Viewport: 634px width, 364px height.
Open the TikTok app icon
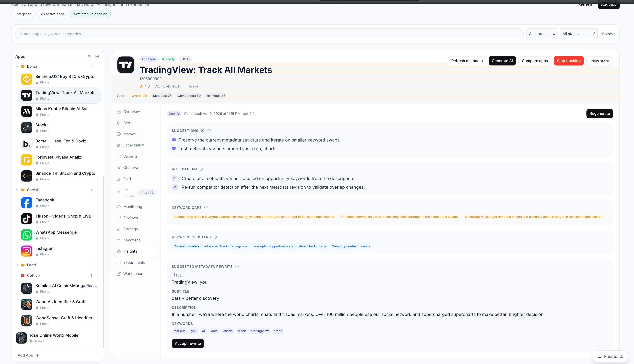coord(27,219)
